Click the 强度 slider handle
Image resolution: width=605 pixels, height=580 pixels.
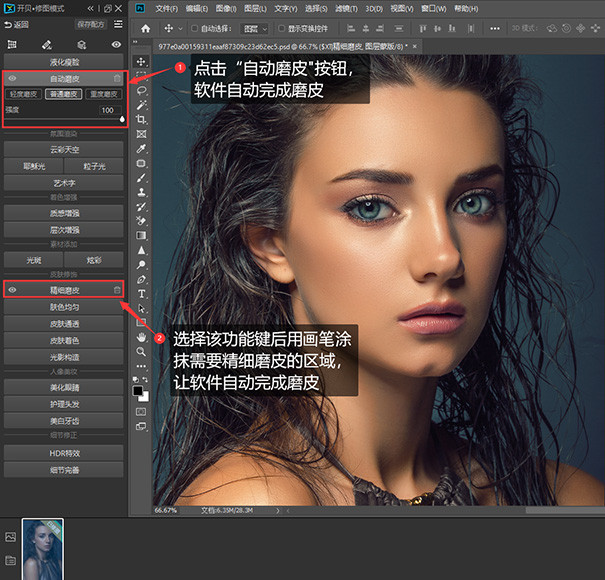tap(121, 117)
